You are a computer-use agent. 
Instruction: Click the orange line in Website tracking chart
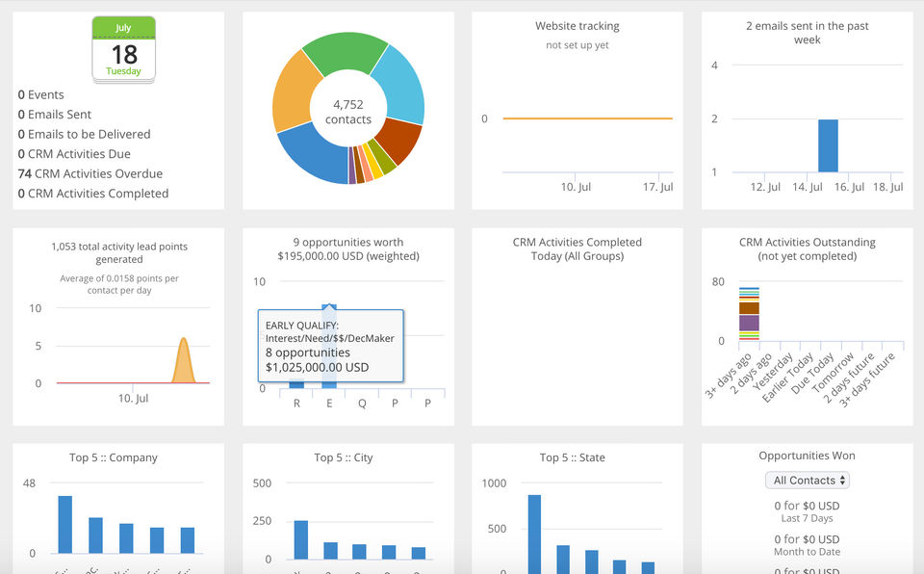click(587, 118)
